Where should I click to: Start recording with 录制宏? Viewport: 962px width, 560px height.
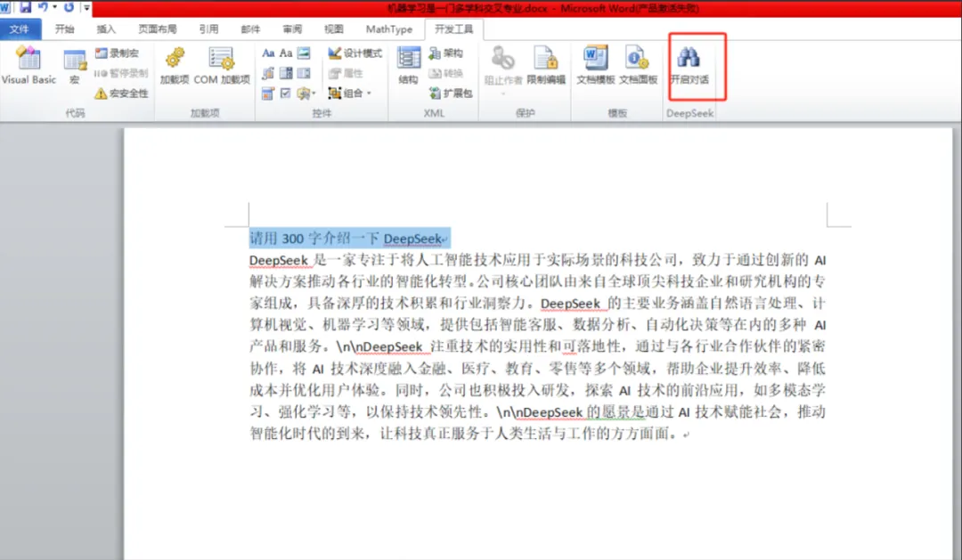pos(118,53)
